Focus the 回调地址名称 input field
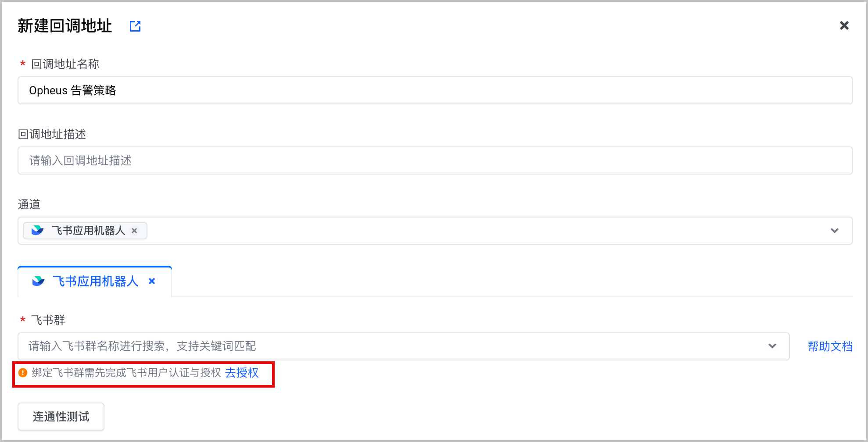This screenshot has height=442, width=868. 435,90
